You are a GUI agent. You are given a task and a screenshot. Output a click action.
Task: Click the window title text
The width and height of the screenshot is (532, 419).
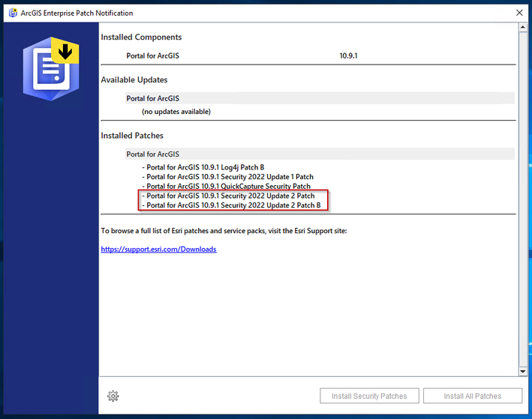point(77,13)
